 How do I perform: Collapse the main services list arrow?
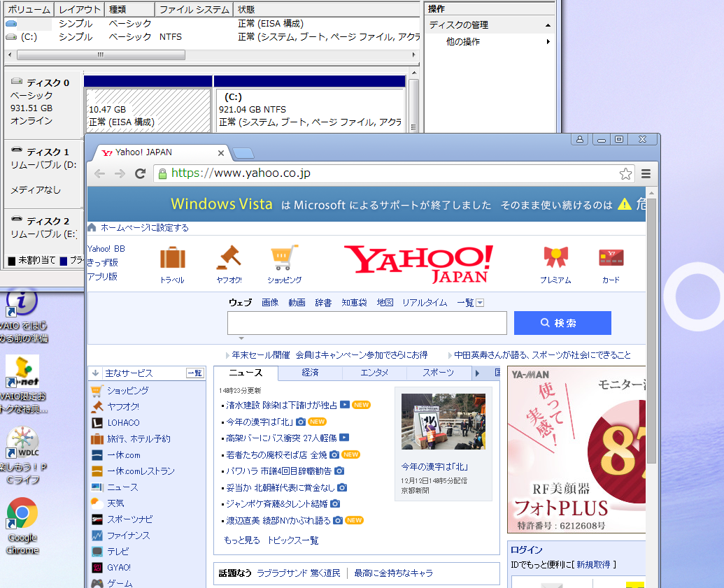tap(95, 373)
